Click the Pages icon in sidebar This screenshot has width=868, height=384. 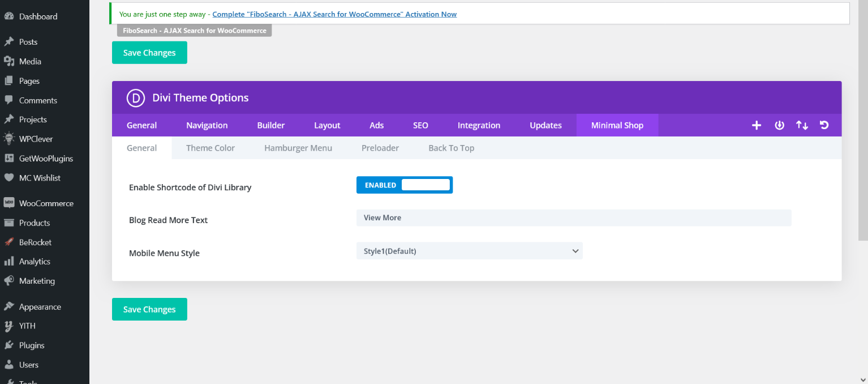point(8,81)
